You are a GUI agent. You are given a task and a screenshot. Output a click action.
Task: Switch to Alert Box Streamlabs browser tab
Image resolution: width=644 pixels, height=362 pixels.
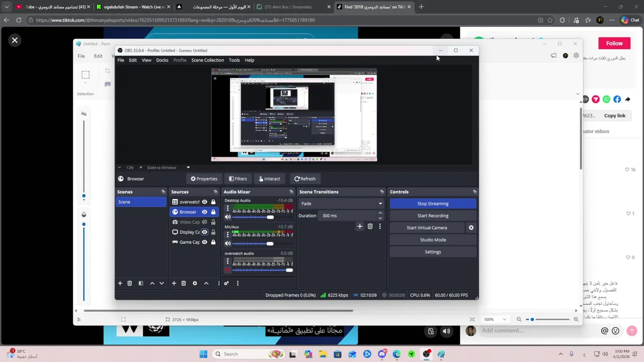point(294,7)
